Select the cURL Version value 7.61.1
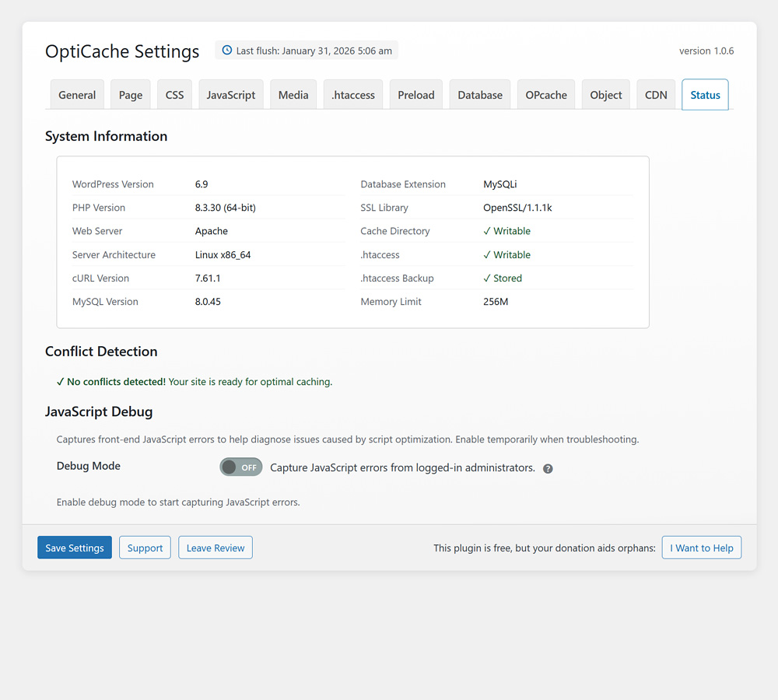 tap(208, 278)
